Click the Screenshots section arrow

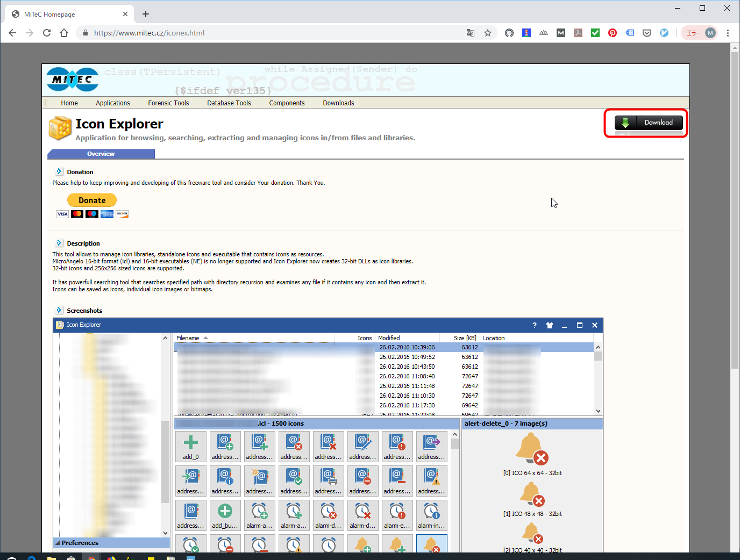[59, 310]
